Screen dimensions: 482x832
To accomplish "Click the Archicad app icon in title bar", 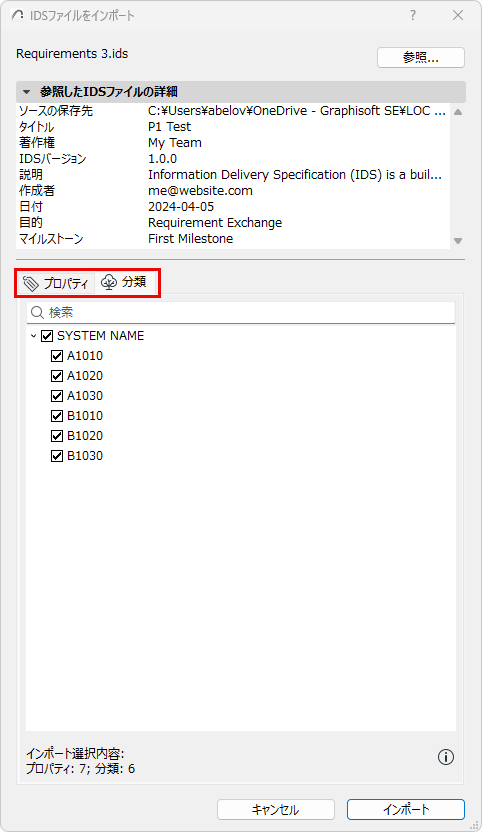I will pyautogui.click(x=18, y=15).
